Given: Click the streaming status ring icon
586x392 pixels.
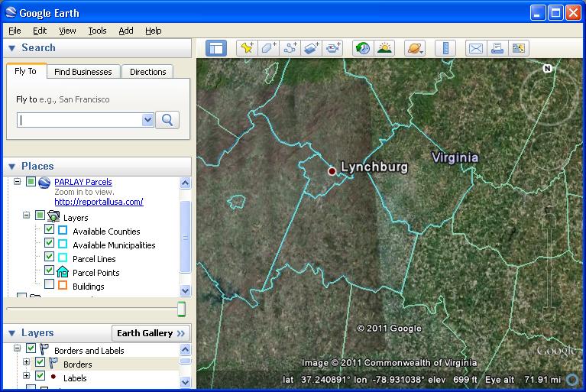Looking at the screenshot, I should [573, 380].
